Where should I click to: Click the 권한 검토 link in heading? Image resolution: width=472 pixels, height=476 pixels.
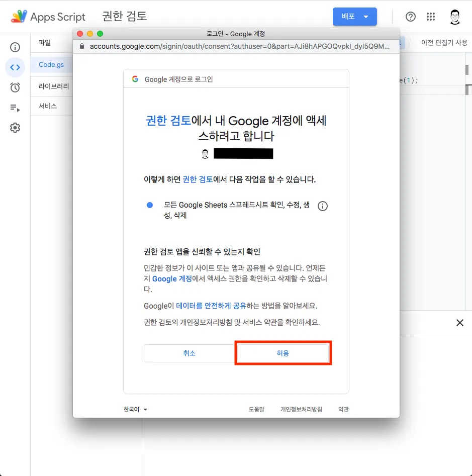click(168, 121)
